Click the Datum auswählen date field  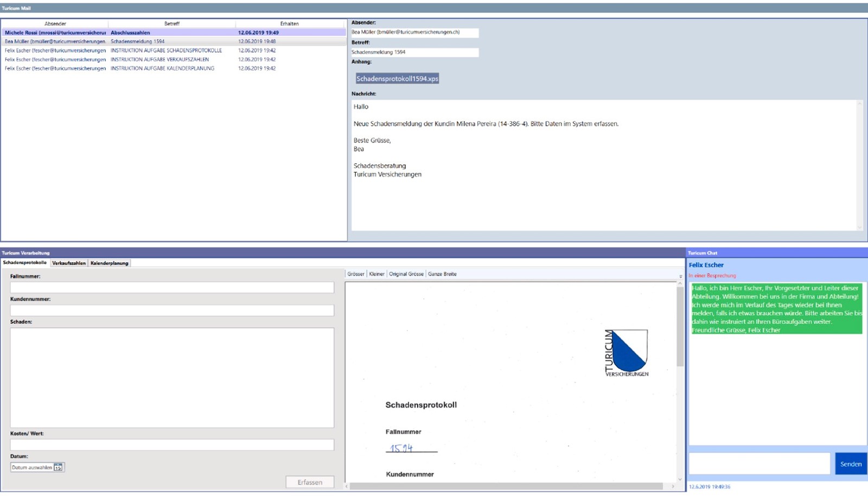click(x=37, y=467)
